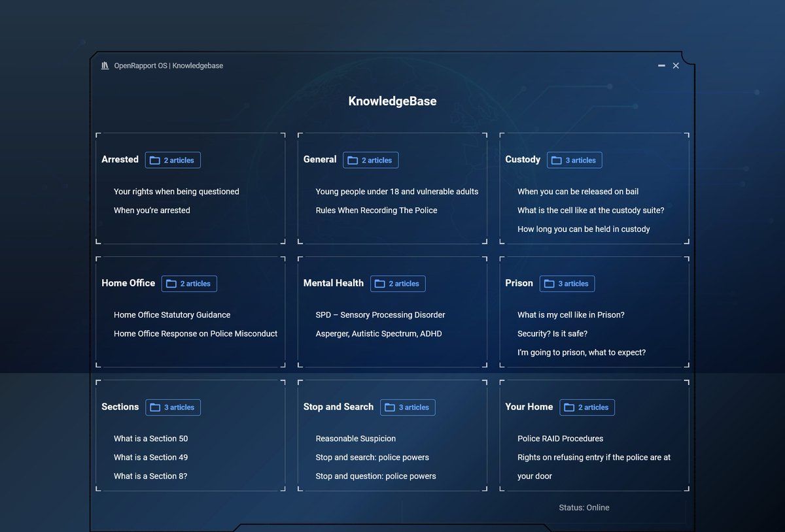The image size is (785, 532).
Task: Click the '3 articles' label under Stop and Search
Action: (x=414, y=407)
